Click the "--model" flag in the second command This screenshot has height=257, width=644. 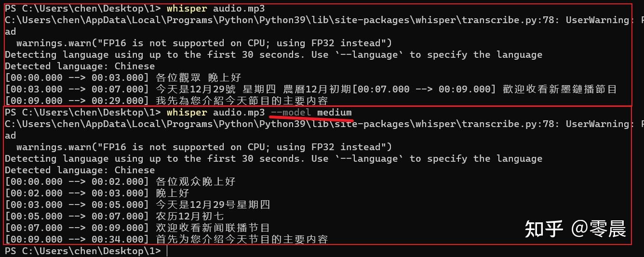click(290, 113)
